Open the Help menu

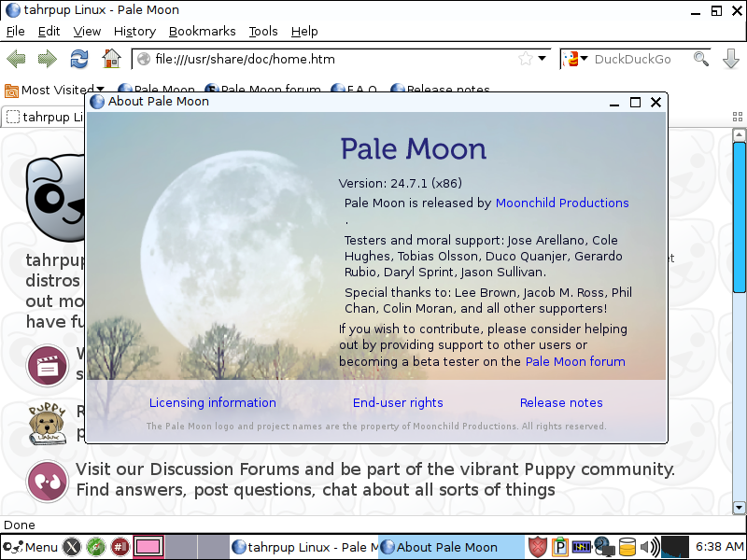[304, 32]
